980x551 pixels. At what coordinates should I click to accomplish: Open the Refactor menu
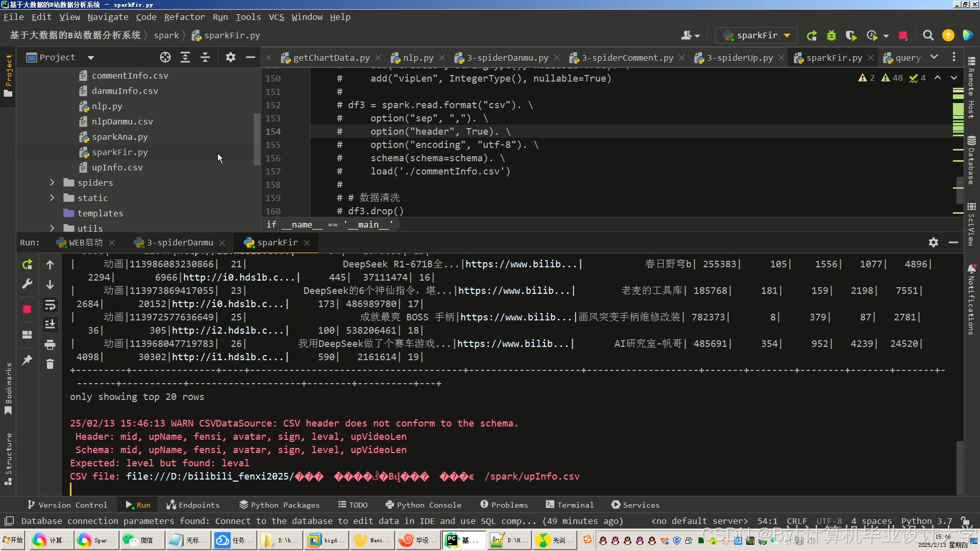pos(184,17)
